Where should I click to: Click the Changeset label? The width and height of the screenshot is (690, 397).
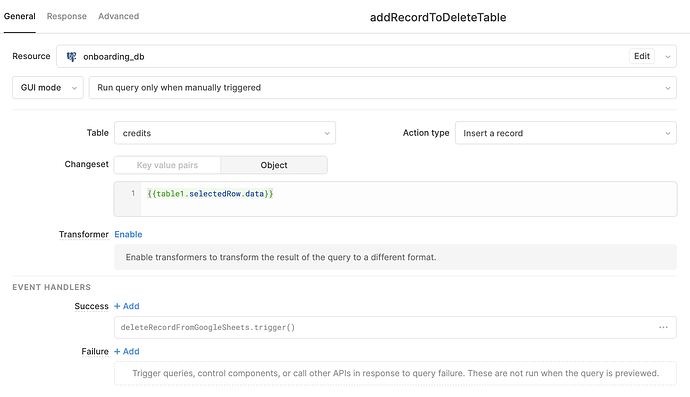coord(86,164)
